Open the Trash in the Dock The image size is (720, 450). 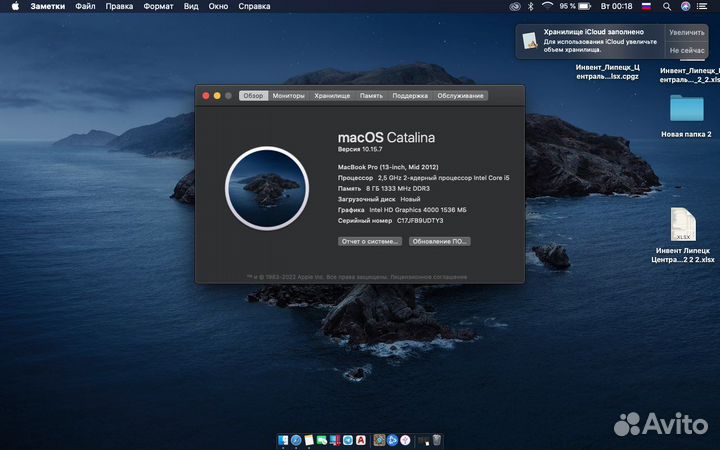pos(437,440)
